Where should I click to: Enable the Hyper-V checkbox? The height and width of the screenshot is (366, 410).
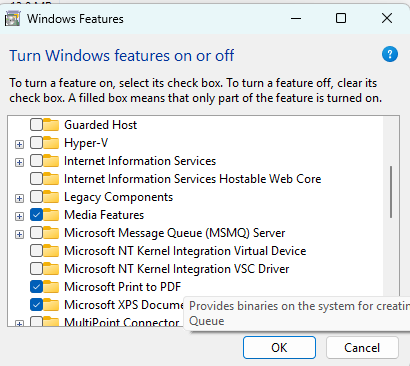pos(36,143)
